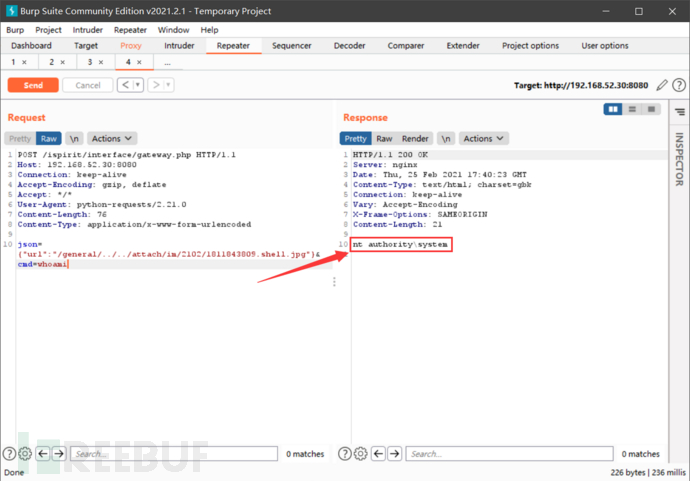Toggle request Raw view

[48, 138]
